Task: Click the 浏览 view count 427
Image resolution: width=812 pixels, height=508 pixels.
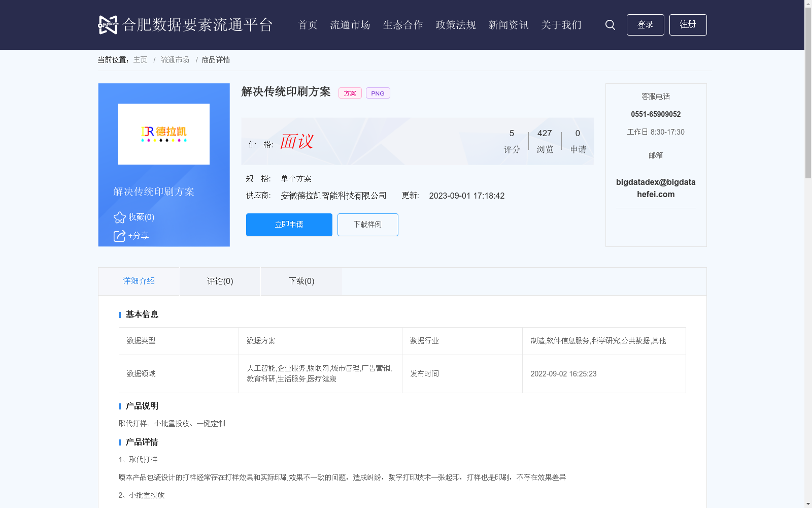Action: tap(545, 133)
